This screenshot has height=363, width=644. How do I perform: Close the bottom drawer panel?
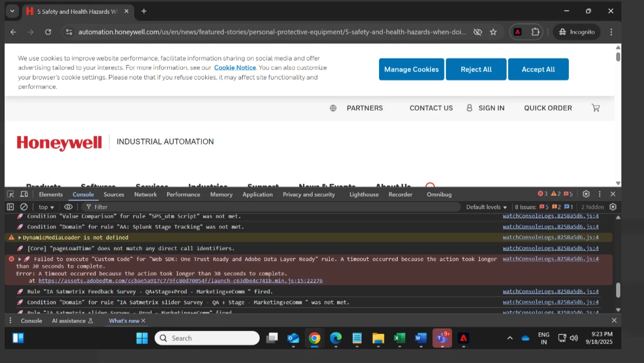coord(614,320)
